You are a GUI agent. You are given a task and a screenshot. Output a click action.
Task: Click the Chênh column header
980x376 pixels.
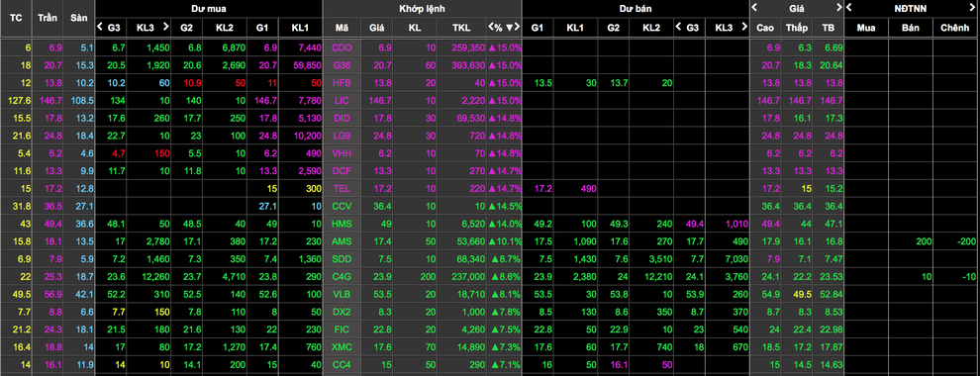(955, 28)
